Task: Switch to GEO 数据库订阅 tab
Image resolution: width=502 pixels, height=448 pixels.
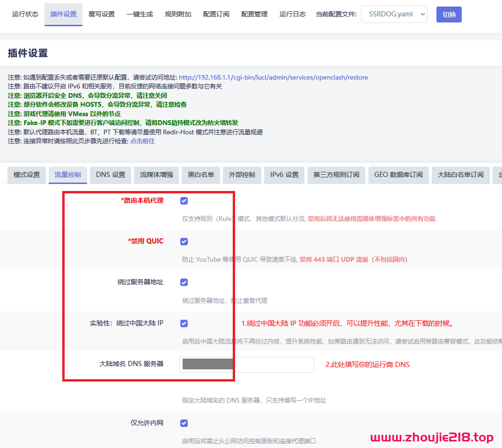Action: [399, 175]
